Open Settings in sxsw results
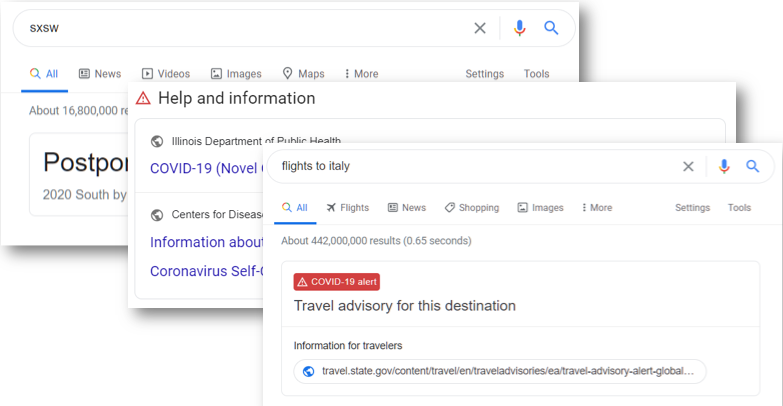This screenshot has width=783, height=406. (484, 74)
